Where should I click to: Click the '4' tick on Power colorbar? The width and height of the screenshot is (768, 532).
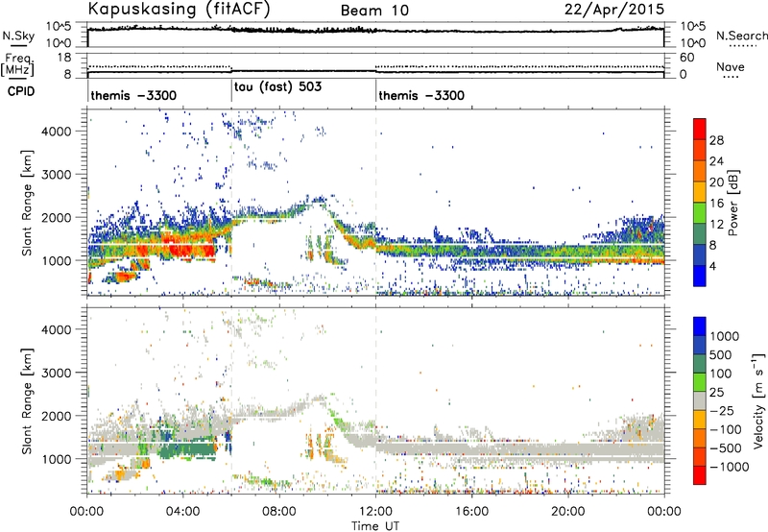(712, 266)
